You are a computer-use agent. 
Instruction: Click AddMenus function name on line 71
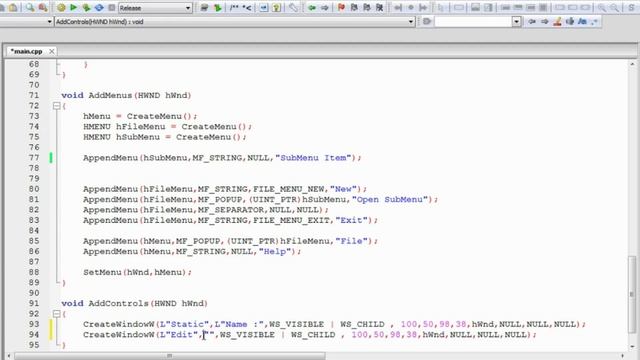coord(110,95)
